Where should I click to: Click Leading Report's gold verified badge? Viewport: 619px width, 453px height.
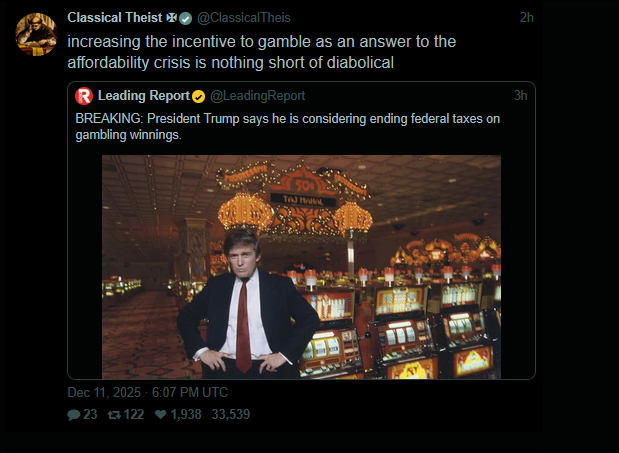click(x=199, y=96)
